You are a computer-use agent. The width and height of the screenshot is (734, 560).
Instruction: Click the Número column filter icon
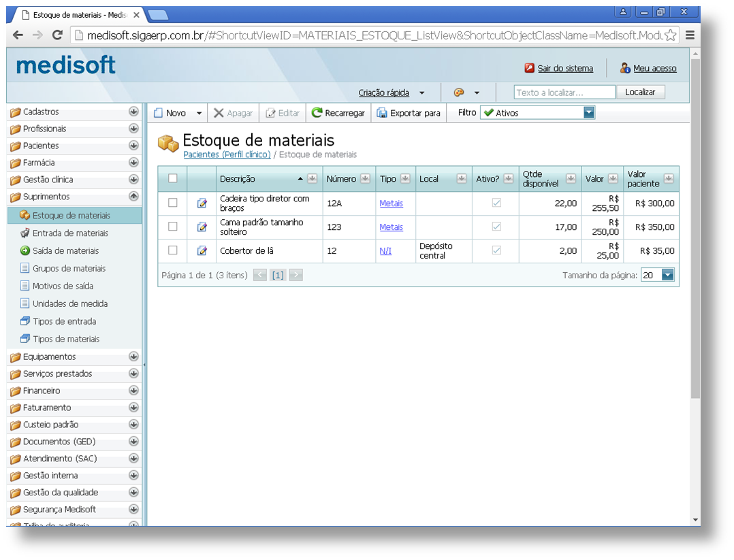[x=365, y=179]
